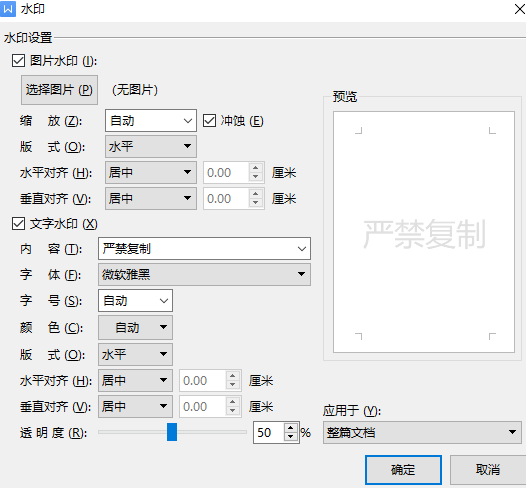The width and height of the screenshot is (526, 488).
Task: Decrease text watermark vertical offset
Action: (233, 411)
